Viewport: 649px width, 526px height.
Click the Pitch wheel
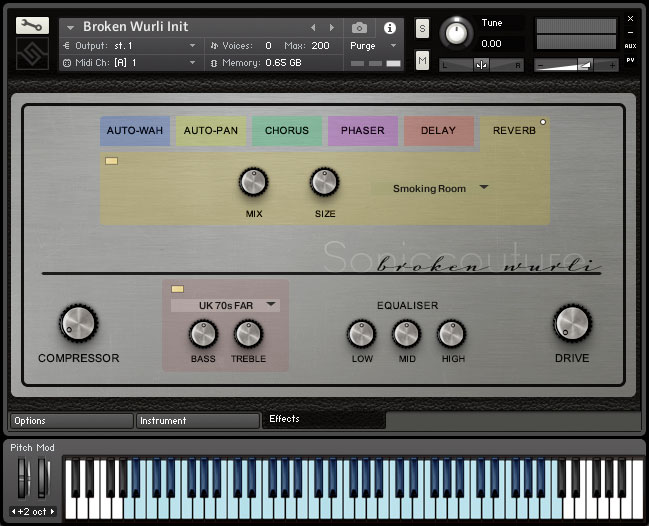tap(23, 478)
